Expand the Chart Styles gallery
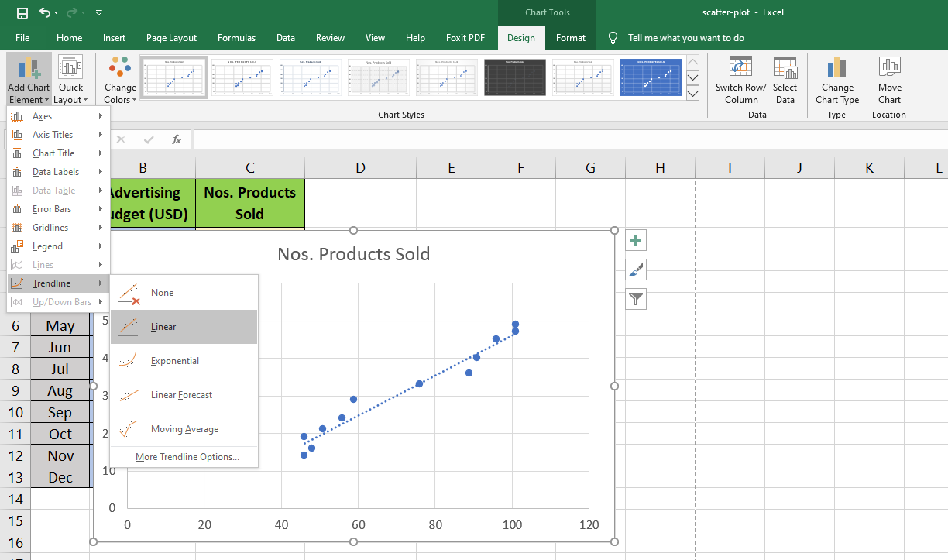Viewport: 948px width, 560px height. coord(692,94)
